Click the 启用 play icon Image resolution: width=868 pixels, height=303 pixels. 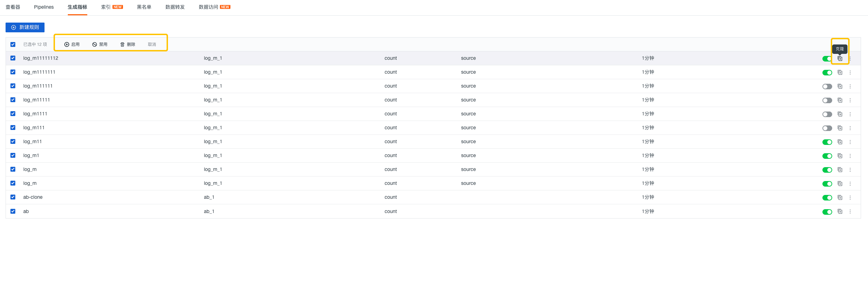tap(67, 44)
